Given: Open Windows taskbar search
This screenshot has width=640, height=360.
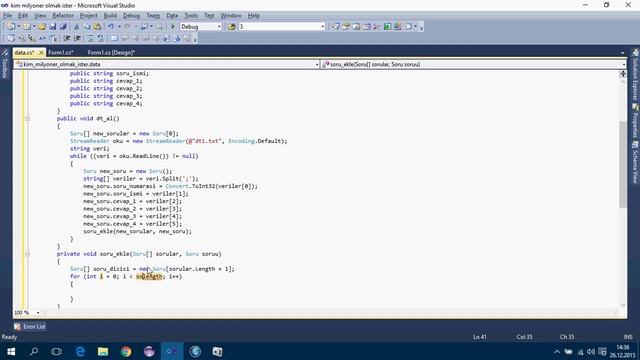Looking at the screenshot, I should (34, 351).
